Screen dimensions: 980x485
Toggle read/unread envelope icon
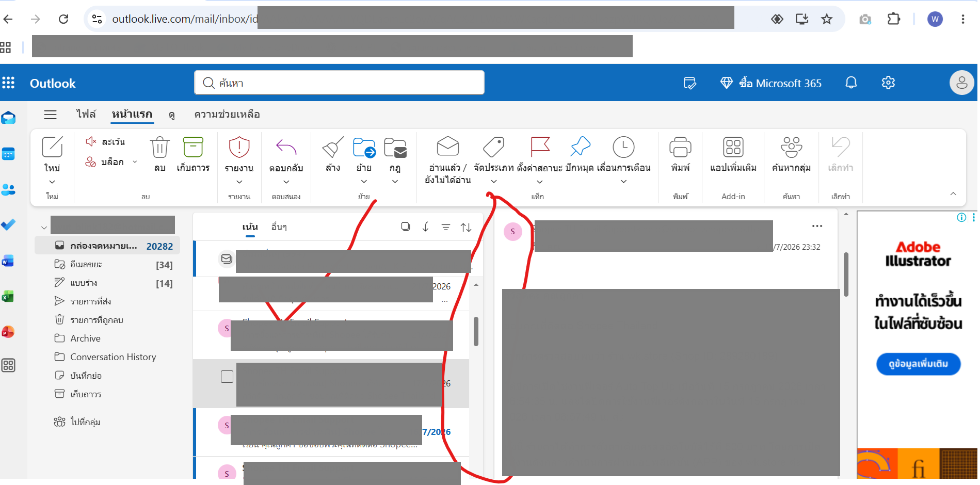coord(447,147)
